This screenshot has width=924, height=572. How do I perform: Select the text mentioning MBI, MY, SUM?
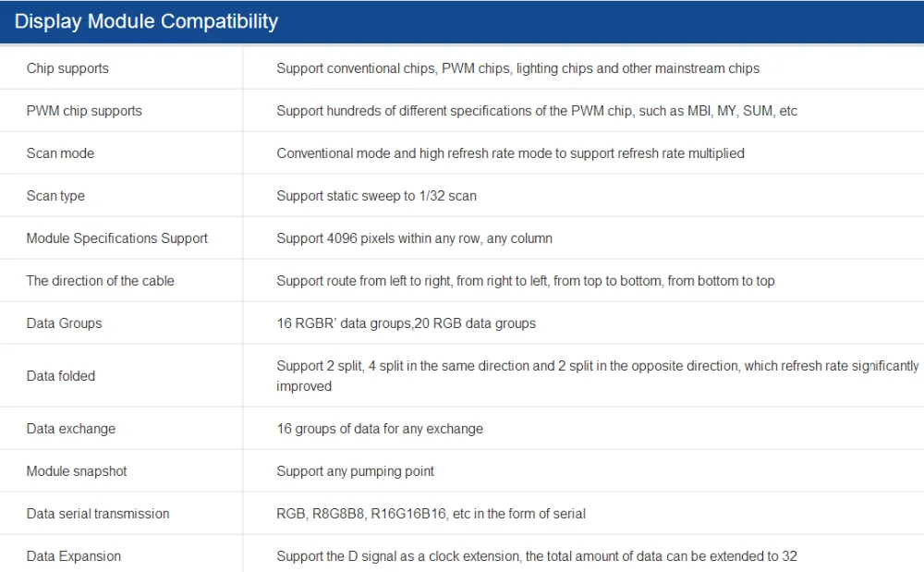point(537,111)
